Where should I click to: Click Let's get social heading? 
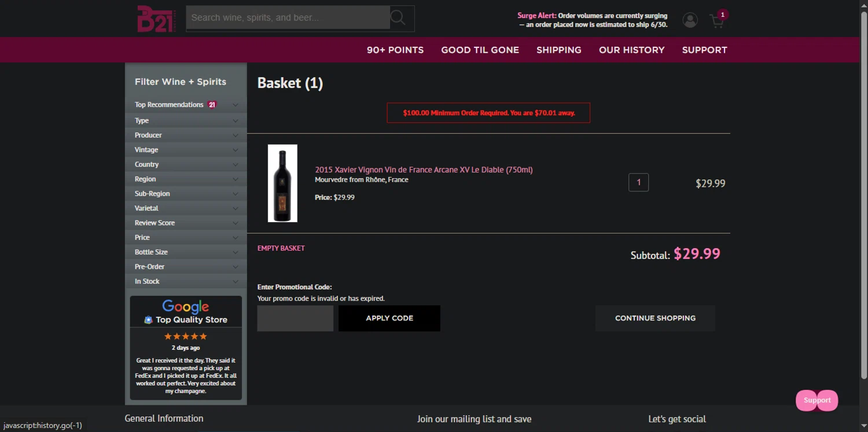(677, 419)
